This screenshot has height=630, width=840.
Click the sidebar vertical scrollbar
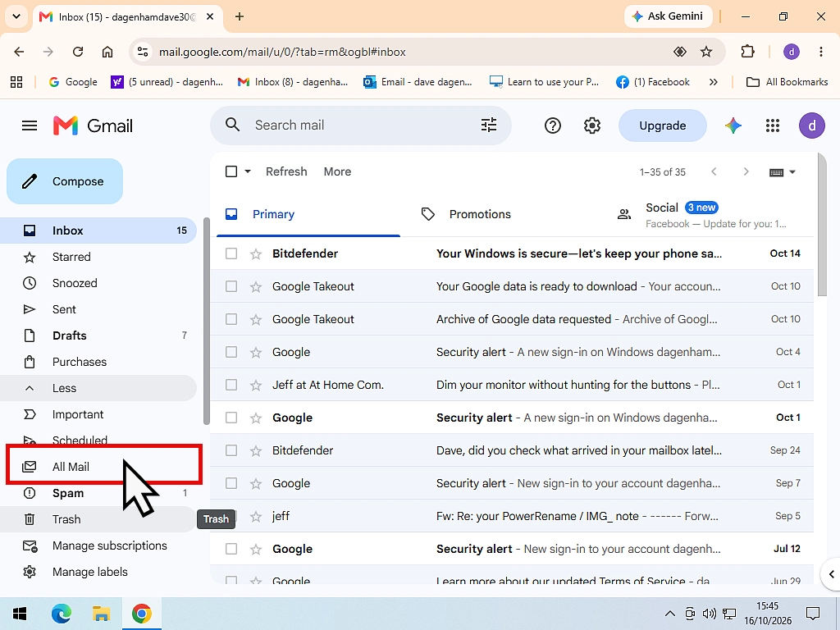pyautogui.click(x=207, y=322)
